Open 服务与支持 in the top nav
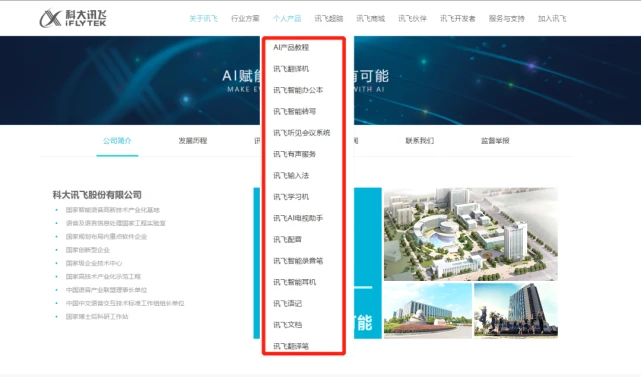This screenshot has width=641, height=377. tap(507, 18)
